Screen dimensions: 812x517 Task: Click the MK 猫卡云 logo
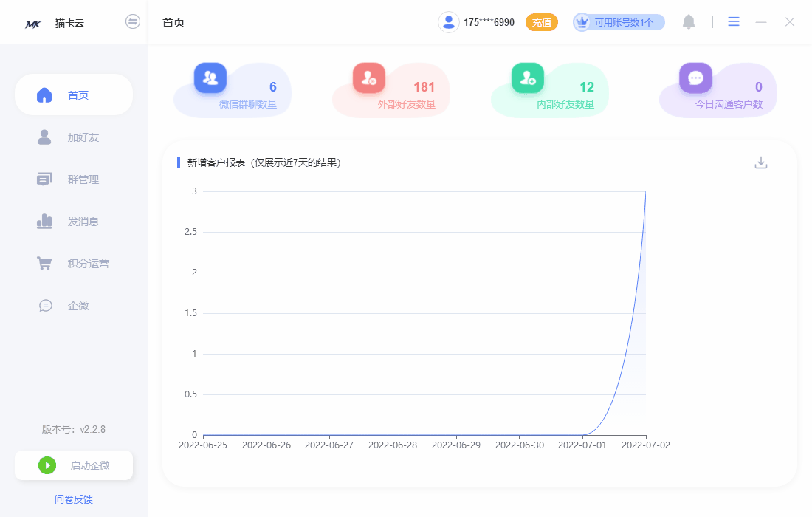(x=55, y=24)
